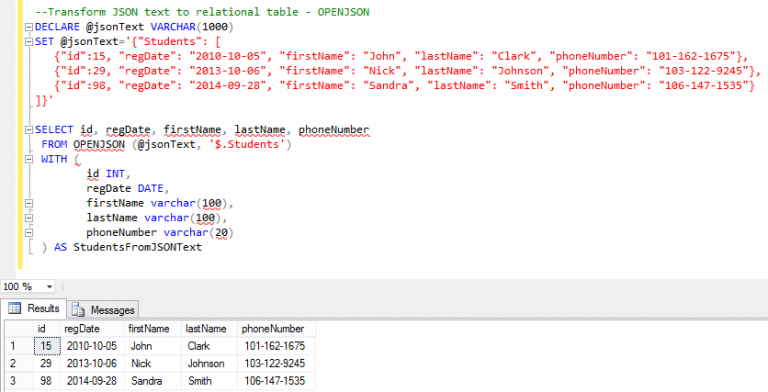Collapse the phoneNumber varchar(20) line
Screen dimensions: 768x392
29,233
